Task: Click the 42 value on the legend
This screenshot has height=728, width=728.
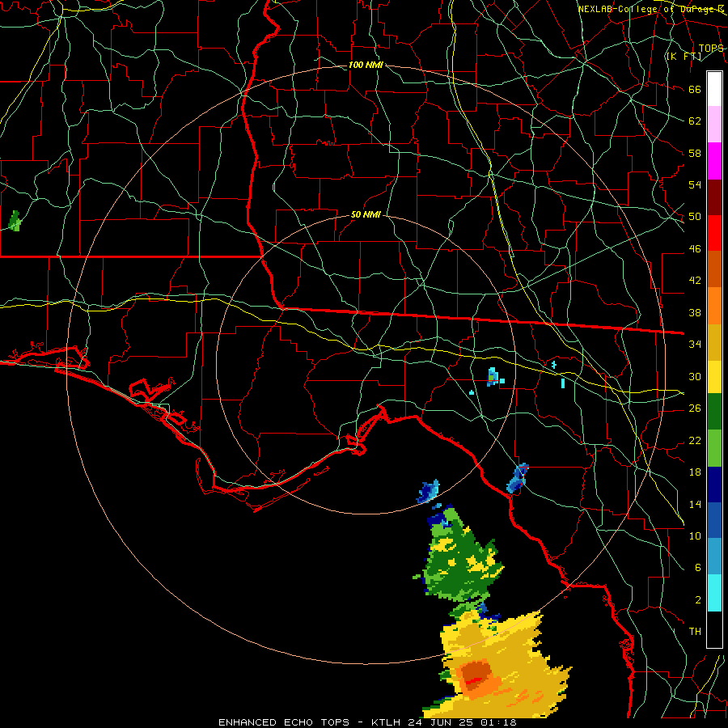Action: pos(695,281)
